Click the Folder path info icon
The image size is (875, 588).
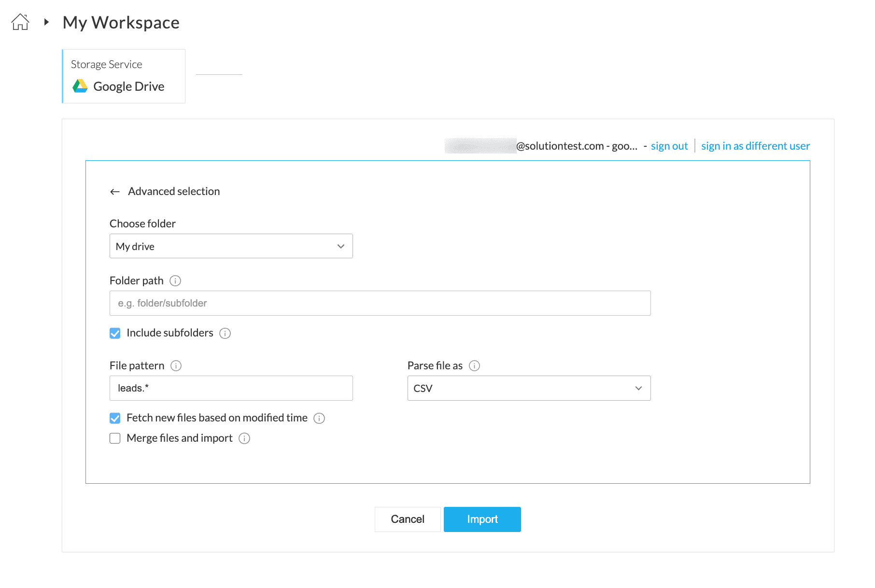[175, 280]
